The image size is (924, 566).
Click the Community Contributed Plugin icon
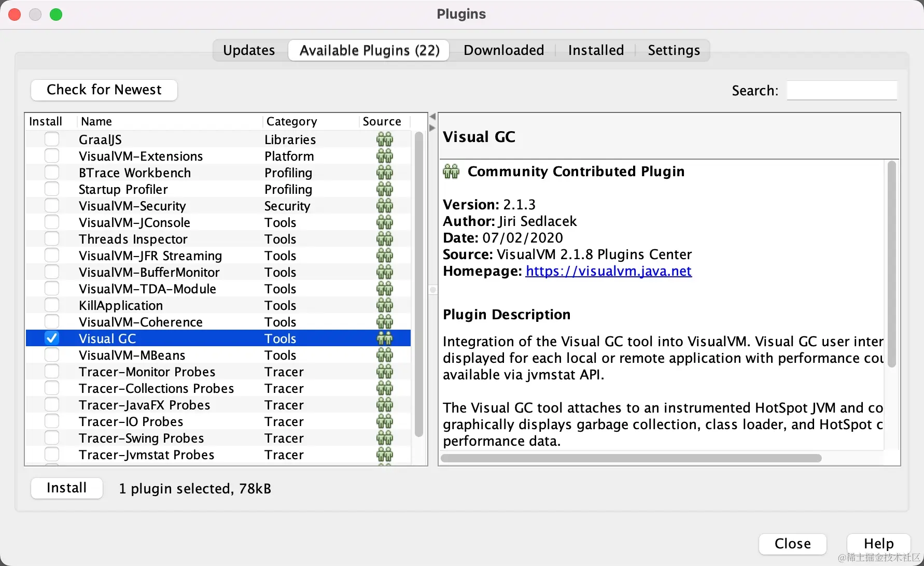(451, 172)
